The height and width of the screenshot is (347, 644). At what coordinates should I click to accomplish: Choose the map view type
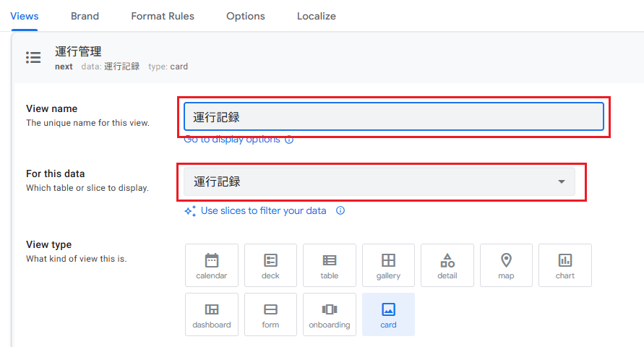(506, 265)
